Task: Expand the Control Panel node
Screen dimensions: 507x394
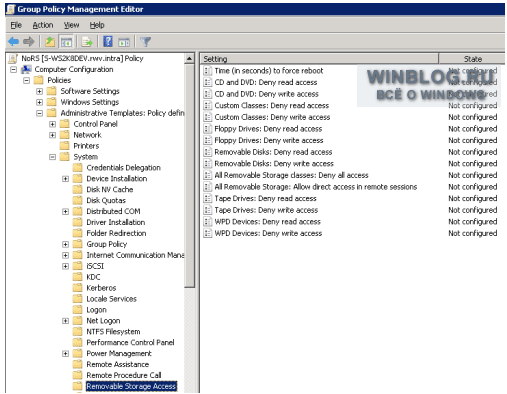Action: tap(52, 124)
